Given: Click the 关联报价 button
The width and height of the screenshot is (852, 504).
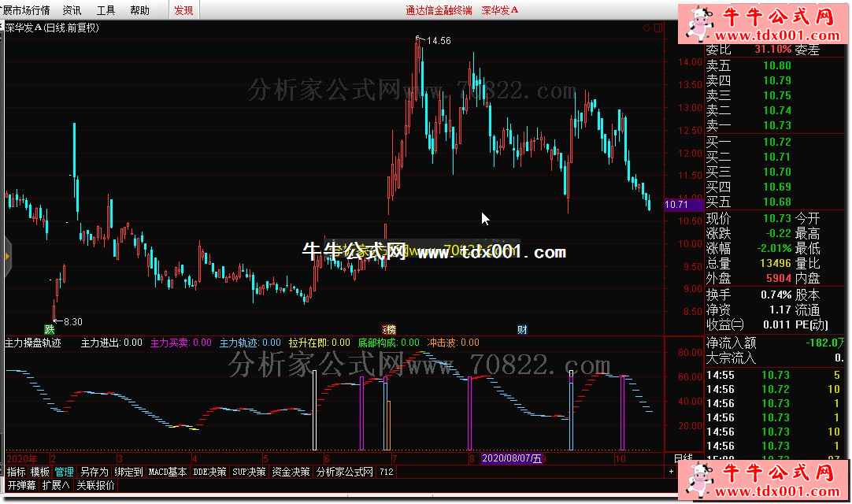Looking at the screenshot, I should pyautogui.click(x=95, y=485).
